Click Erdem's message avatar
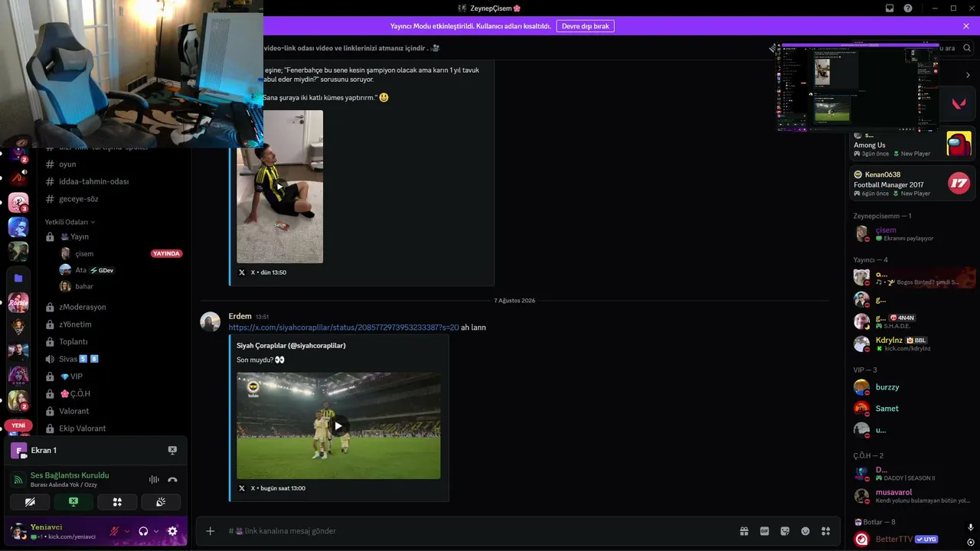 211,321
